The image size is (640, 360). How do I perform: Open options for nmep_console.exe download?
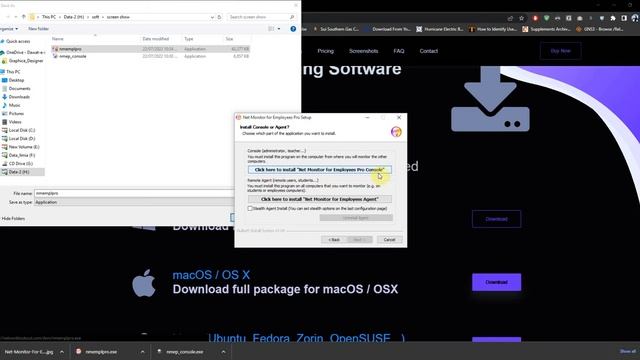pyautogui.click(x=223, y=352)
